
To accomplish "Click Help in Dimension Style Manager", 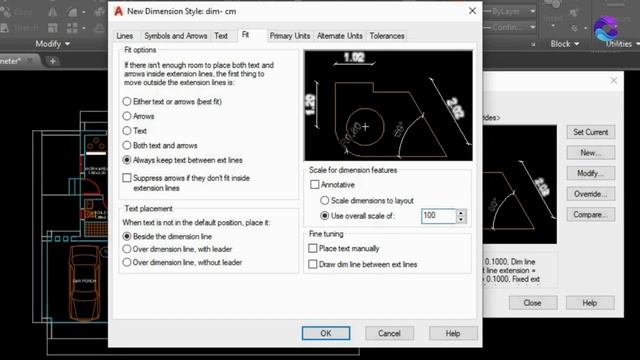I will tap(590, 303).
